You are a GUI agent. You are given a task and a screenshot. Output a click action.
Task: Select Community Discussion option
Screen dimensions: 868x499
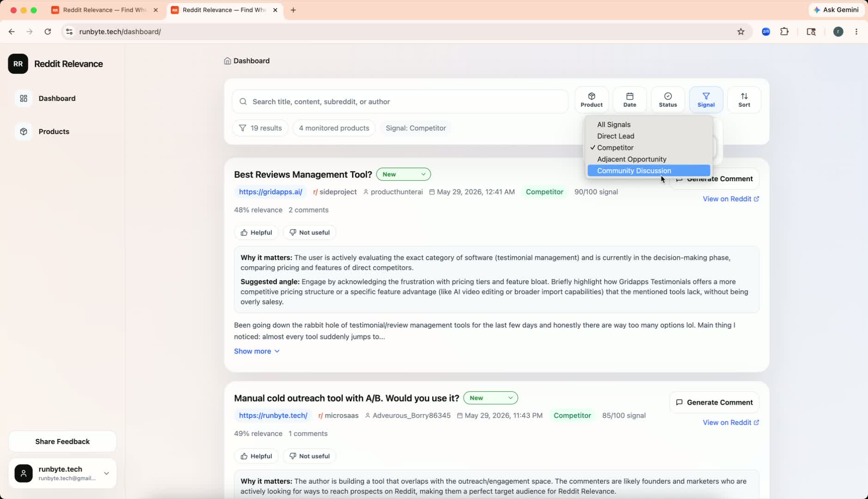(x=649, y=170)
